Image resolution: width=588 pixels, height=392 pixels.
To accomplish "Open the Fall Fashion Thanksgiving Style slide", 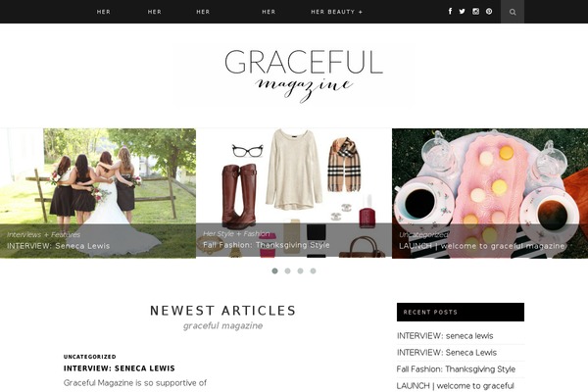I will [294, 193].
